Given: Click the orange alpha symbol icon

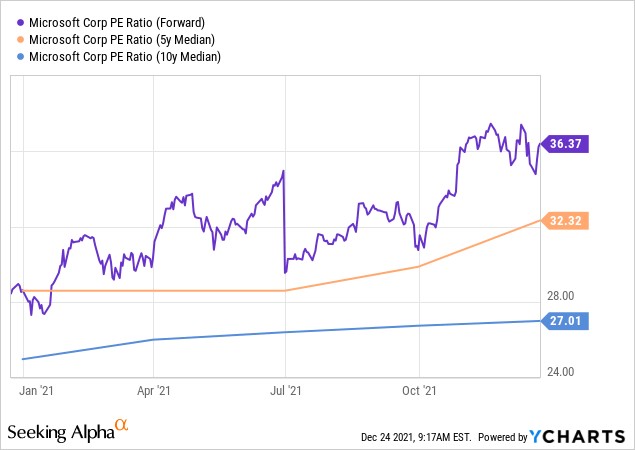Looking at the screenshot, I should click(121, 427).
